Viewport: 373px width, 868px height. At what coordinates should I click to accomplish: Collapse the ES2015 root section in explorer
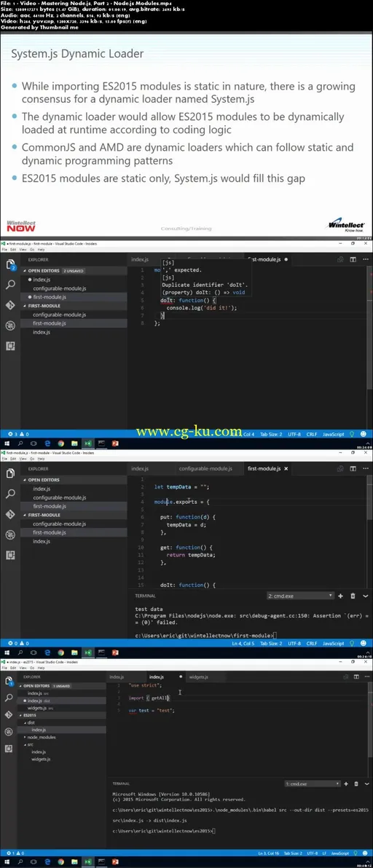(63, 715)
